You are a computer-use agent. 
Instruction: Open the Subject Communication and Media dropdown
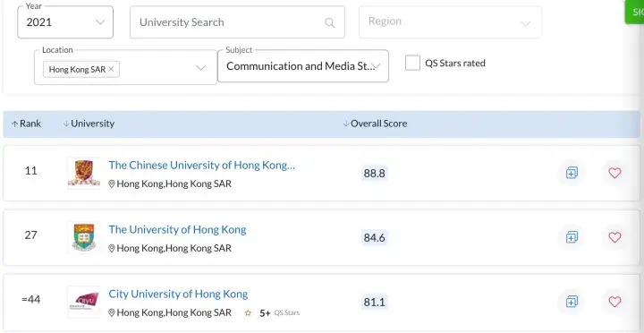pos(303,65)
